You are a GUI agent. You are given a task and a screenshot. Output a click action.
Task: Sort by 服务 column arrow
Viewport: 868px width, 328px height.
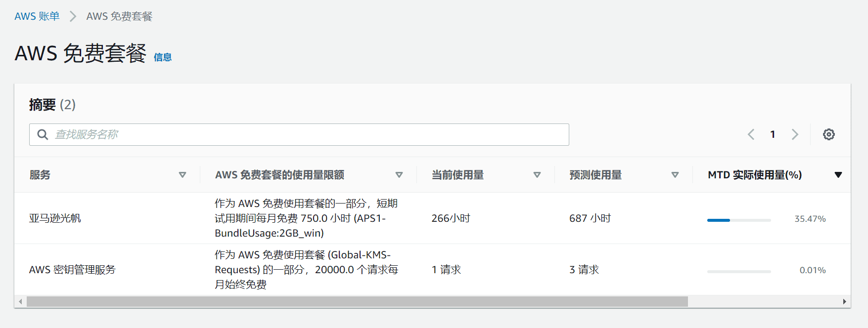[x=183, y=175]
